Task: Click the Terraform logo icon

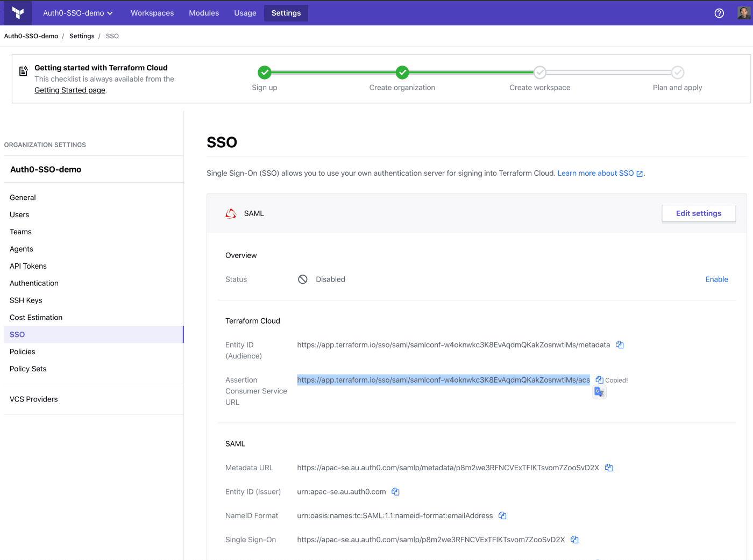Action: pos(18,13)
